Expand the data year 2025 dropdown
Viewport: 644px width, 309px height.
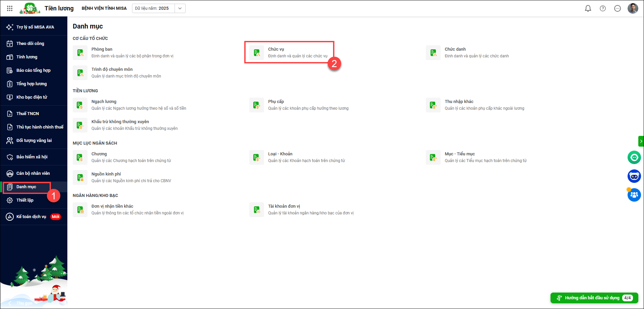pos(180,8)
